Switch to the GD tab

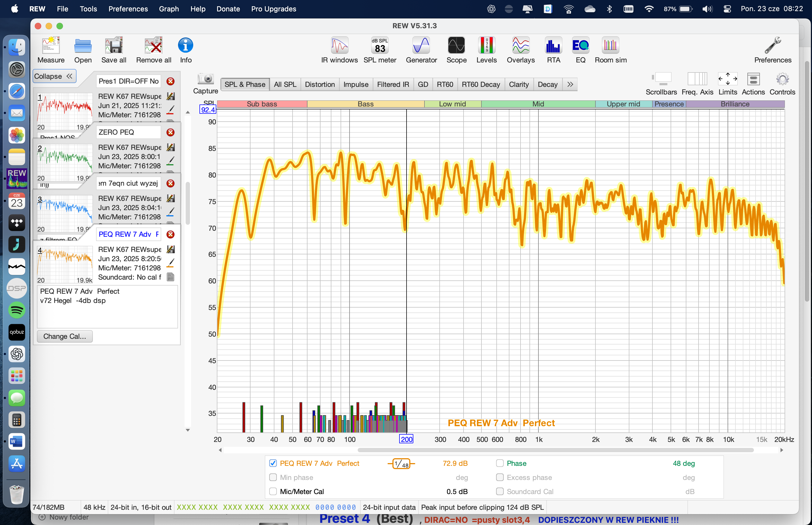pyautogui.click(x=423, y=84)
